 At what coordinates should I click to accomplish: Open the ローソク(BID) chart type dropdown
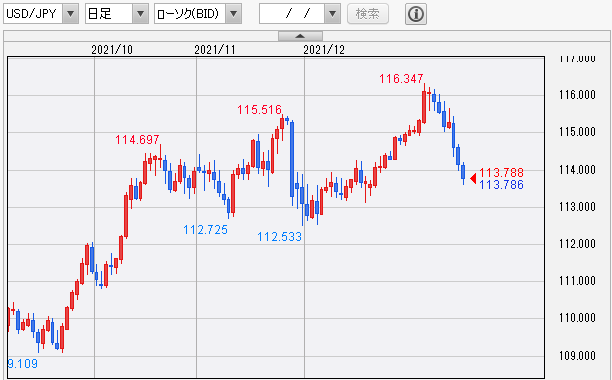pos(233,14)
